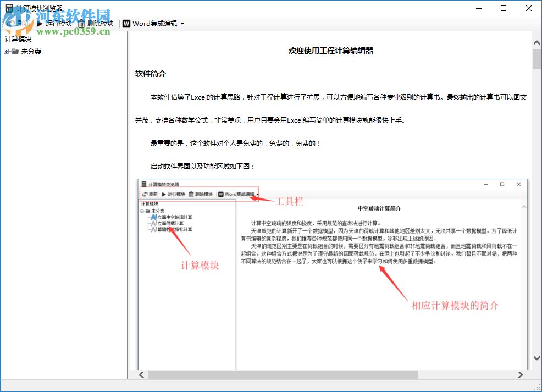Click the scrollbar up-arrow icon

pyautogui.click(x=536, y=42)
